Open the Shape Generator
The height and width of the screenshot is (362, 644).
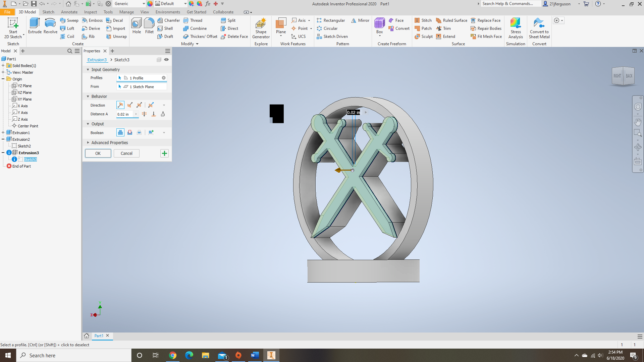261,28
